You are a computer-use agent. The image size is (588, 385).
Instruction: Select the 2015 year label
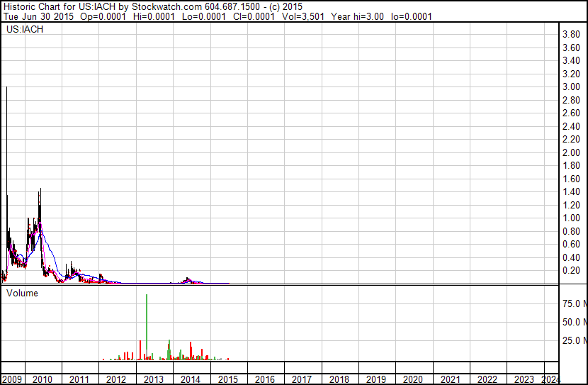228,379
